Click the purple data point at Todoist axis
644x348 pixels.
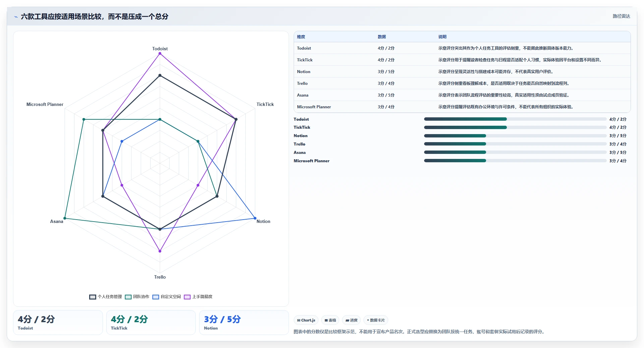[x=160, y=54]
